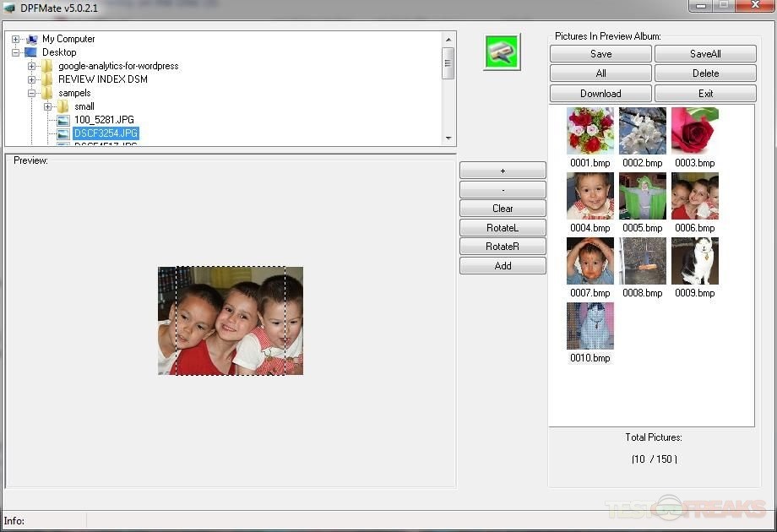Zoom in with the plus button
777x532 pixels.
tap(503, 171)
